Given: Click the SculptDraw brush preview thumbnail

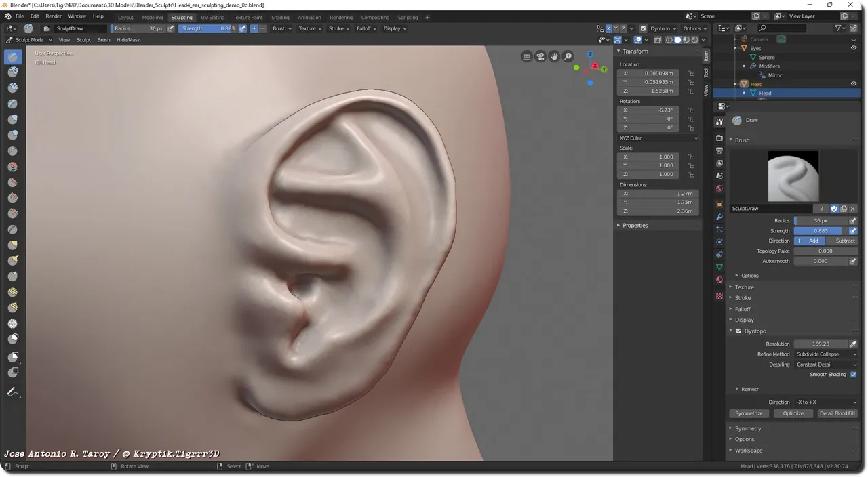Looking at the screenshot, I should (793, 175).
